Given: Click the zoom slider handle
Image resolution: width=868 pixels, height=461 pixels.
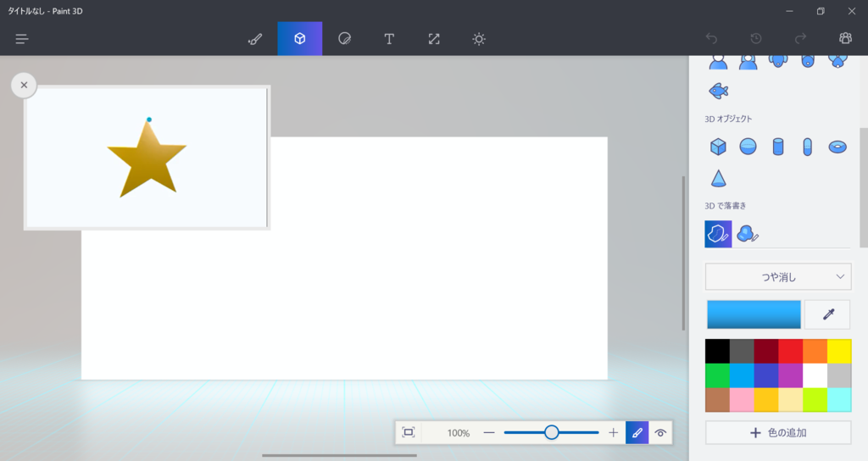Looking at the screenshot, I should 551,433.
